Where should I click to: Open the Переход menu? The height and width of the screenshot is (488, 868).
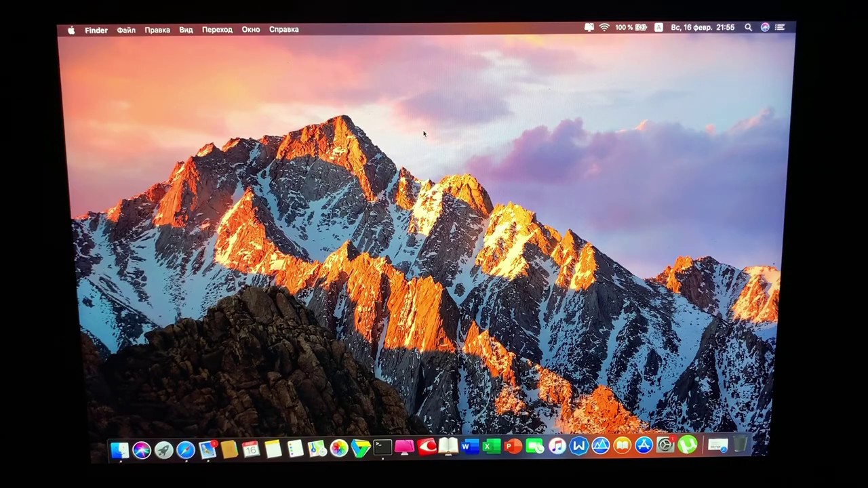point(217,30)
